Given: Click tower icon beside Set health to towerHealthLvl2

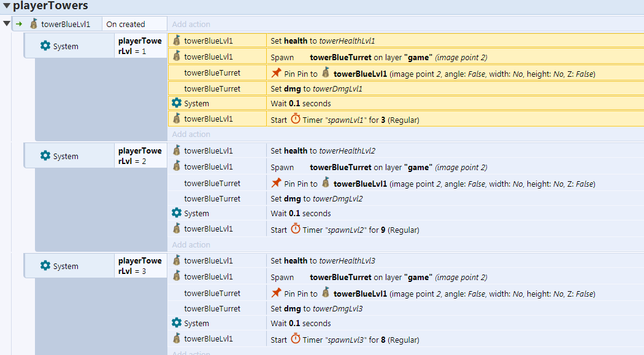Looking at the screenshot, I should [177, 150].
